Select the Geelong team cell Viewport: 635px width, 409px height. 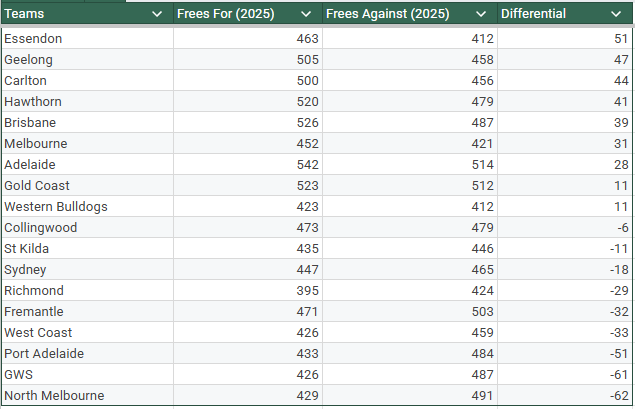(x=87, y=60)
